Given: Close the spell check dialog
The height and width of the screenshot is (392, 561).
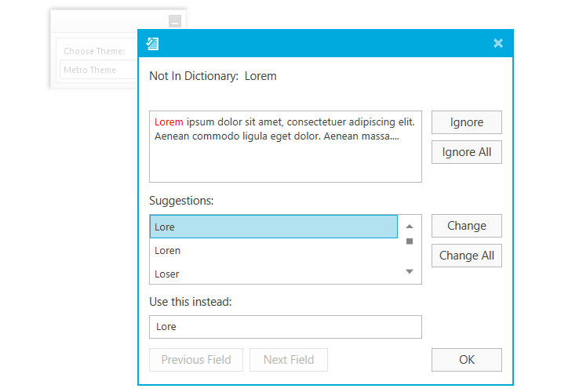Looking at the screenshot, I should [498, 43].
